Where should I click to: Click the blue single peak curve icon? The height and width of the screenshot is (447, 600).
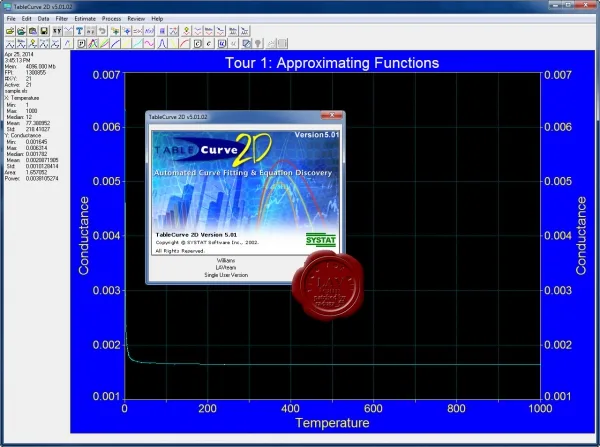coord(162,44)
